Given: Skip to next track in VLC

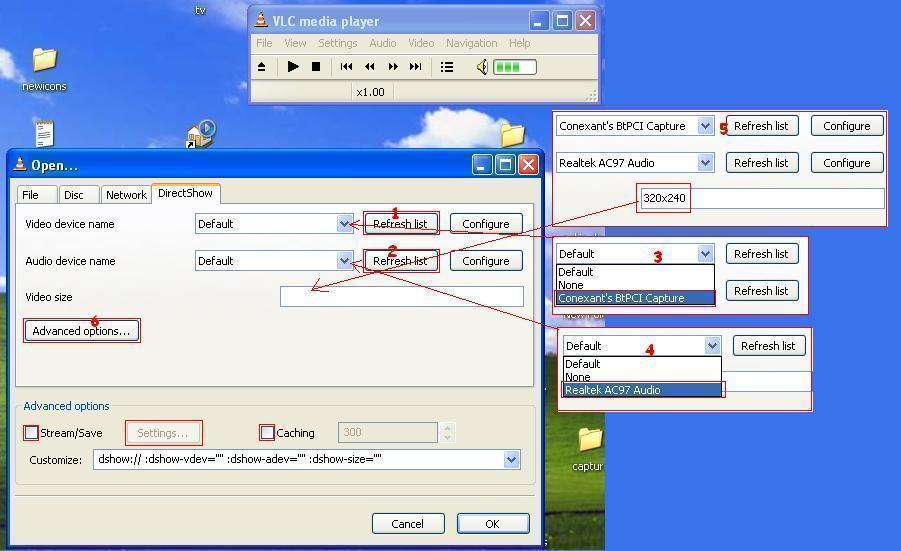Looking at the screenshot, I should (416, 67).
